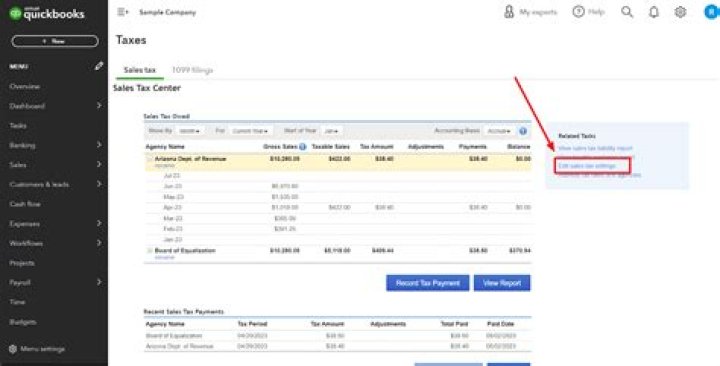
Task: Click the Balance column header
Action: (519, 147)
